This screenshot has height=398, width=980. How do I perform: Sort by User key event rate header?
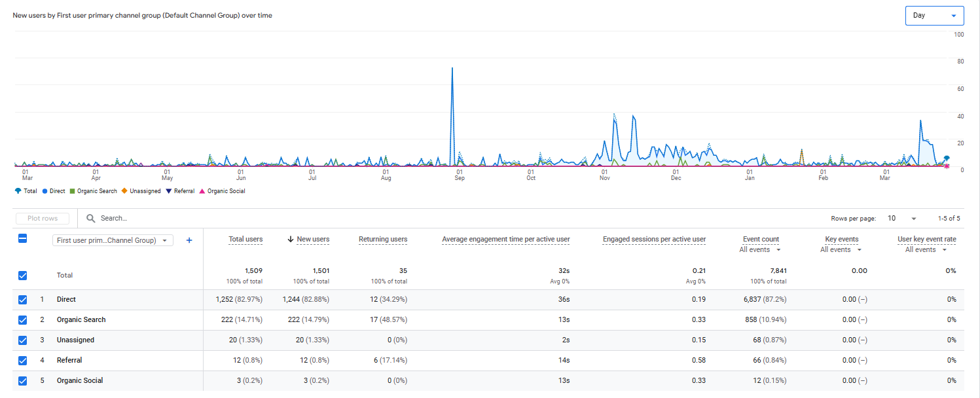(x=927, y=239)
